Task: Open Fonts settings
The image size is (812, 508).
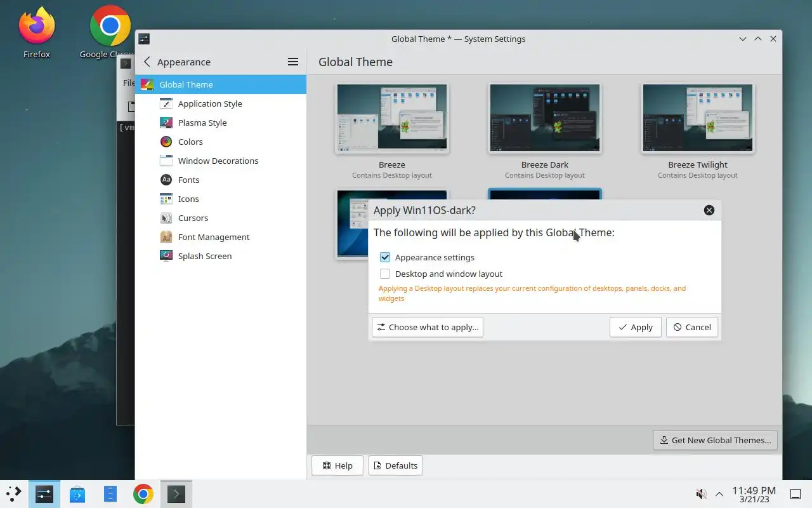Action: [221, 180]
